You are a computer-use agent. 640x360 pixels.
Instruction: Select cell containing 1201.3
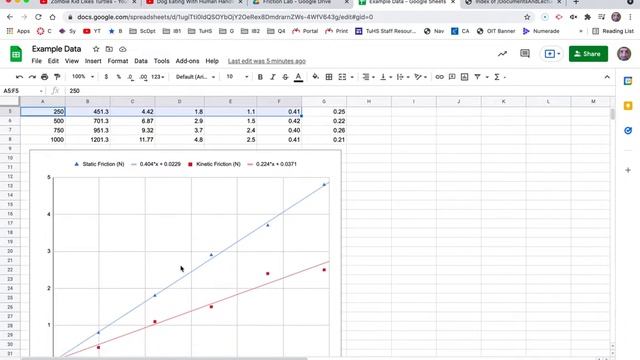pos(88,140)
